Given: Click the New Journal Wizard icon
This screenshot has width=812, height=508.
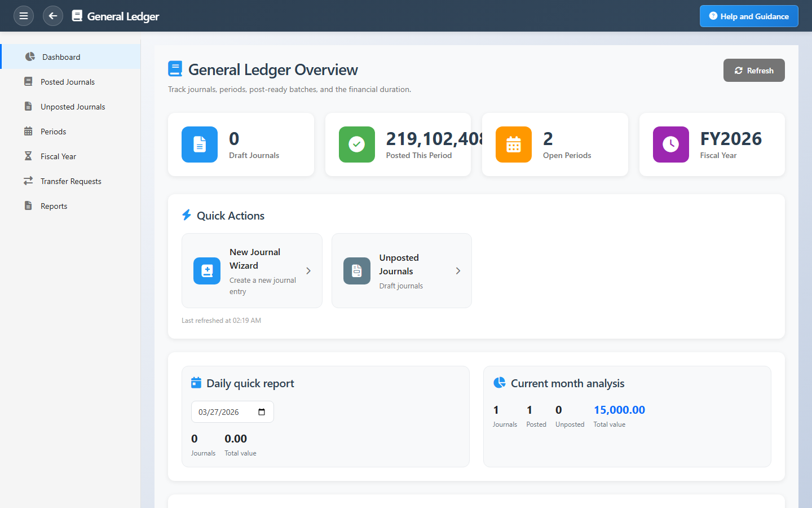Looking at the screenshot, I should coord(207,271).
